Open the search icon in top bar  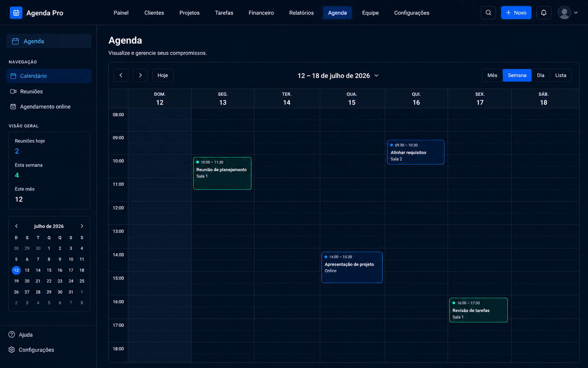click(488, 13)
